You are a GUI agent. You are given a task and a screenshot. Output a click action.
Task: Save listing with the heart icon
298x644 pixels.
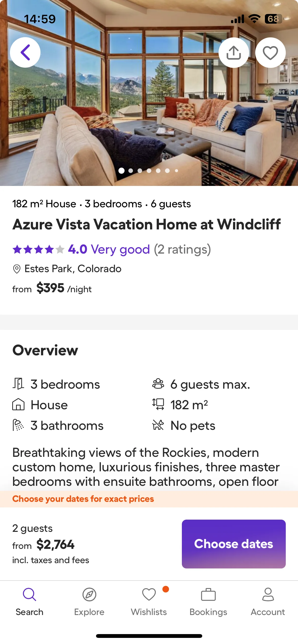coord(270,53)
